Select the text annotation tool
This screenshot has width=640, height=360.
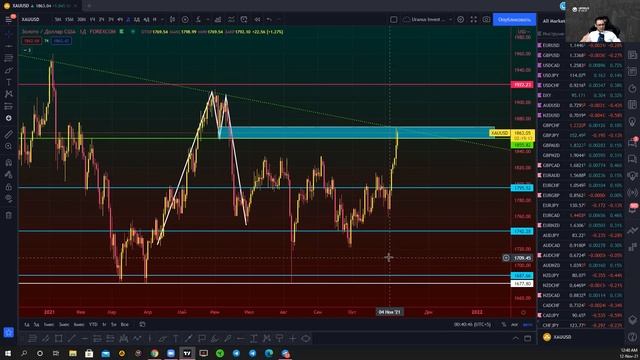9,82
